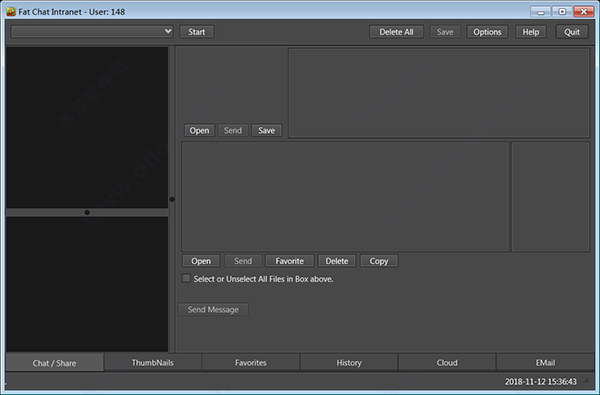Screen dimensions: 600x395
Task: Click the Fat Chat app icon in title bar
Action: point(11,12)
